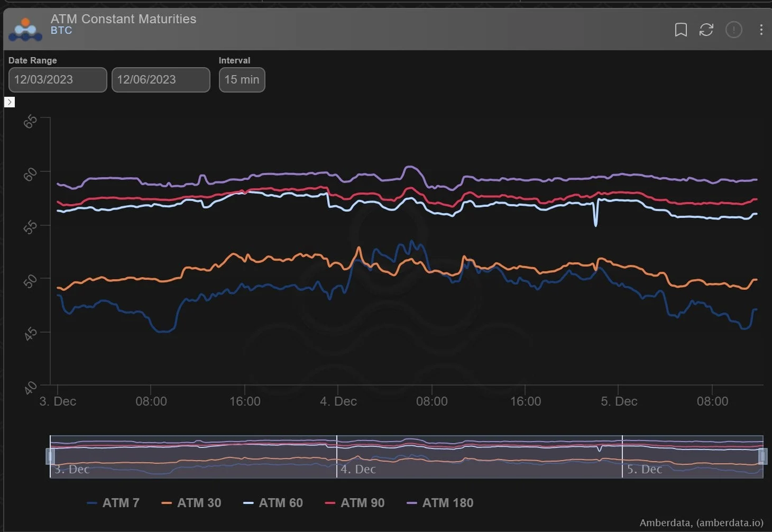Click the 55 y-axis label
The width and height of the screenshot is (772, 532).
tap(30, 227)
